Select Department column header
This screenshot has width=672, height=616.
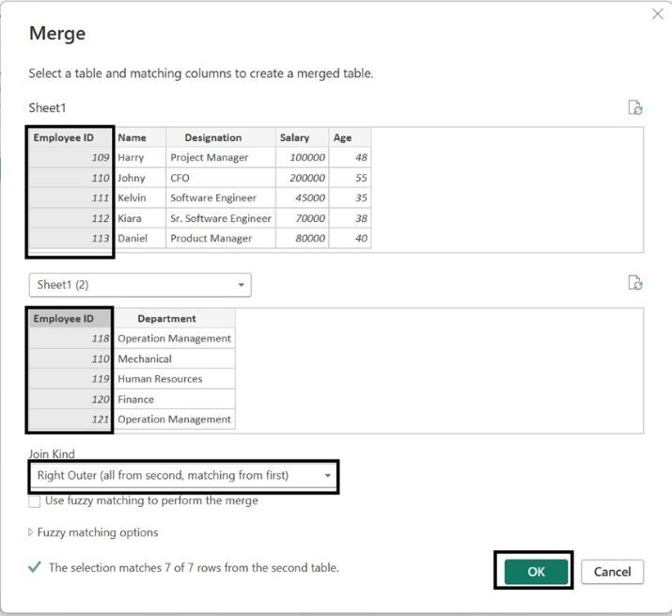point(166,318)
